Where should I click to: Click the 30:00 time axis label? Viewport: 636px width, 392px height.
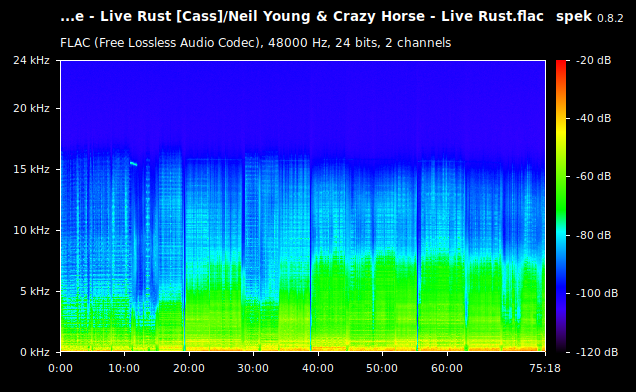coord(253,368)
